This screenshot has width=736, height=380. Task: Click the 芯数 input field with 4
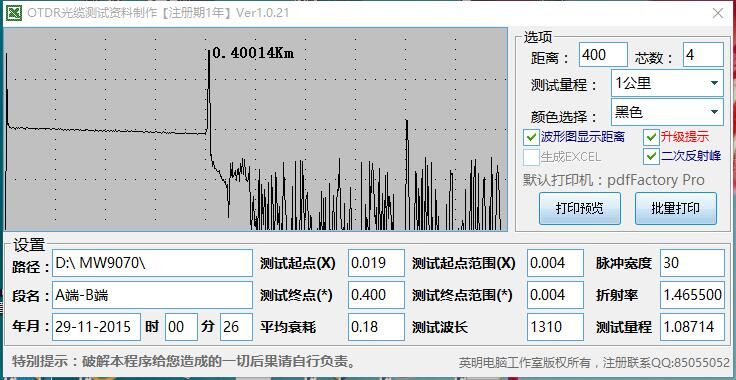pos(703,55)
